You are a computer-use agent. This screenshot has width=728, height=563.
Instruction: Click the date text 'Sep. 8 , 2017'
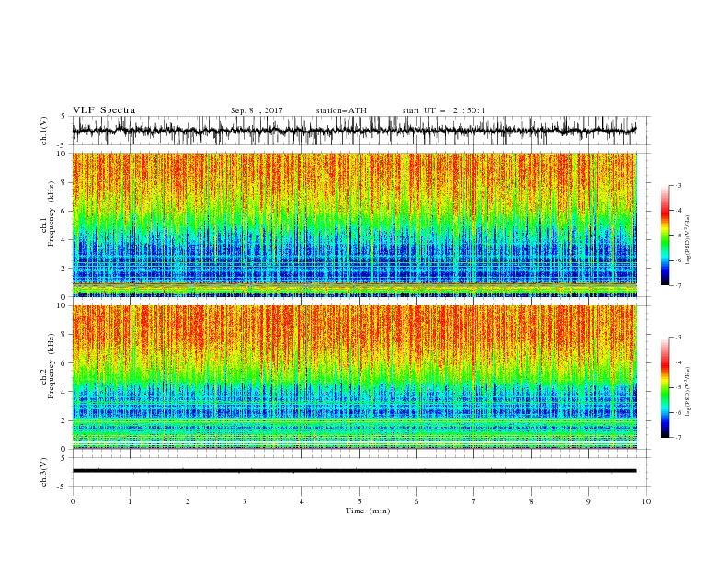(x=256, y=110)
